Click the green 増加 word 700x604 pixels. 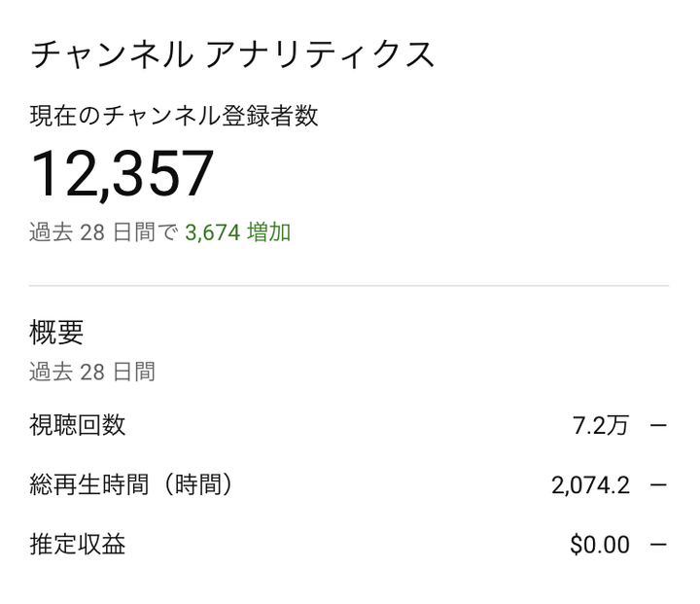[269, 232]
